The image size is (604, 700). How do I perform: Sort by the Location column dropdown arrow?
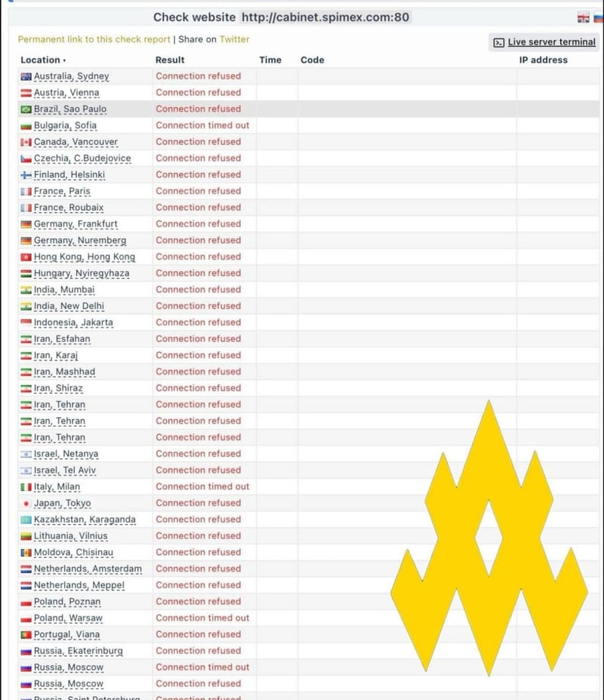coord(64,60)
